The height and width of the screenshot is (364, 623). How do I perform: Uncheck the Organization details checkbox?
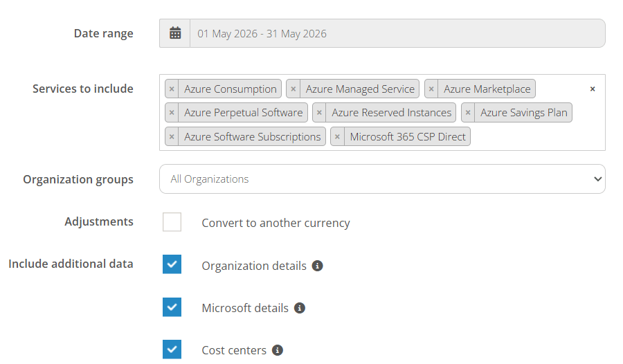[172, 264]
